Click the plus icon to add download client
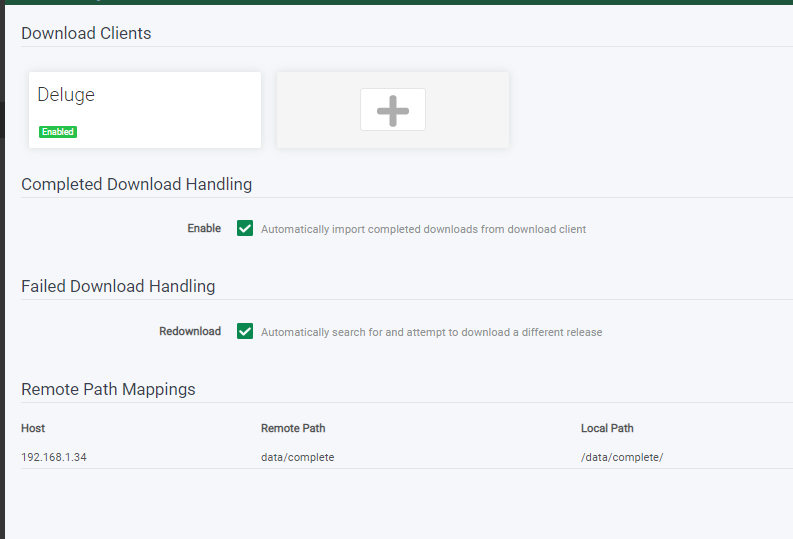Image resolution: width=793 pixels, height=539 pixels. [392, 110]
